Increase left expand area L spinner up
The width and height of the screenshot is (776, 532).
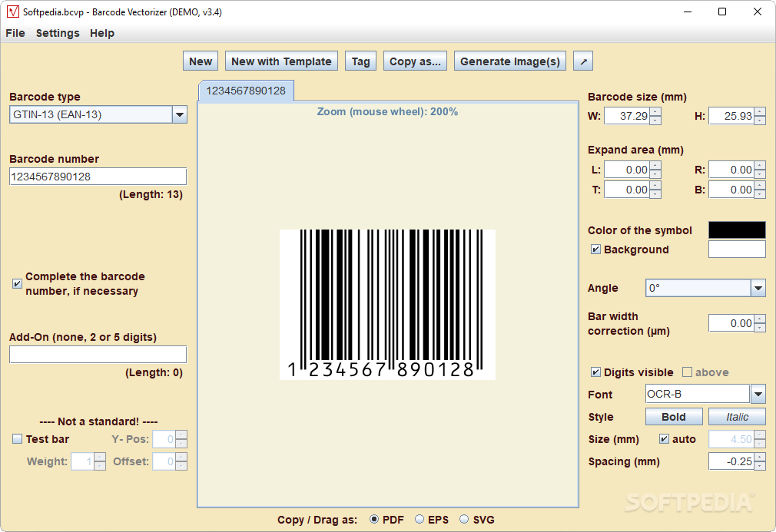point(655,166)
